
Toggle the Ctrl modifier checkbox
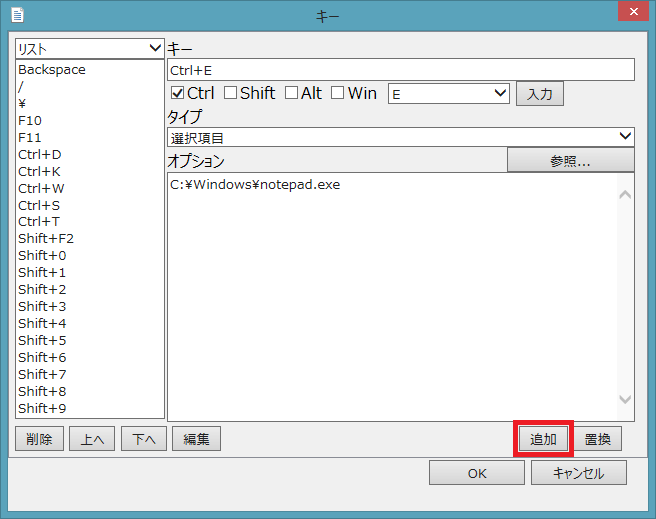[x=178, y=93]
